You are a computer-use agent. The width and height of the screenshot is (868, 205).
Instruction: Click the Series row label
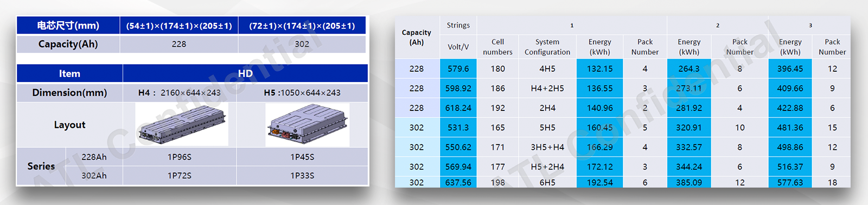pyautogui.click(x=41, y=166)
